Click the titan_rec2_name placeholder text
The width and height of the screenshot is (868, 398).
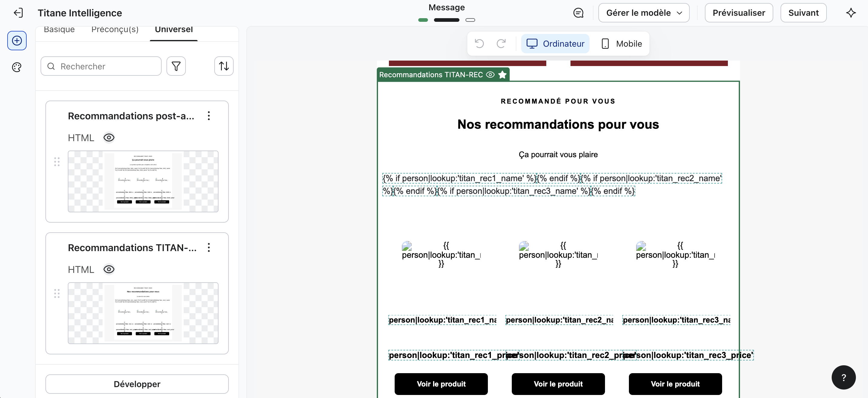(x=559, y=320)
